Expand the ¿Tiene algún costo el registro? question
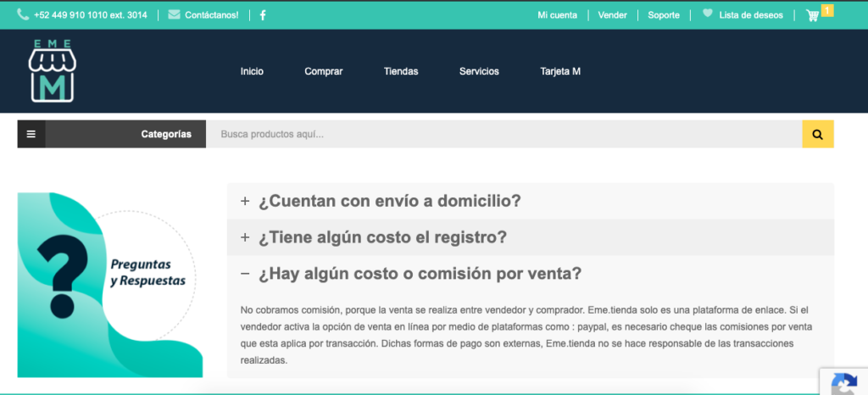Viewport: 868px width, 395px height. point(382,237)
